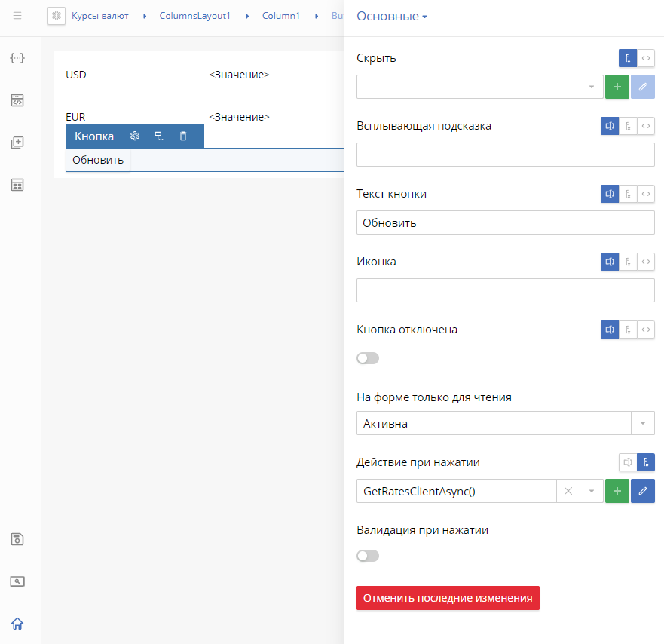Click the Обновить button on canvas
The height and width of the screenshot is (644, 664).
98,160
